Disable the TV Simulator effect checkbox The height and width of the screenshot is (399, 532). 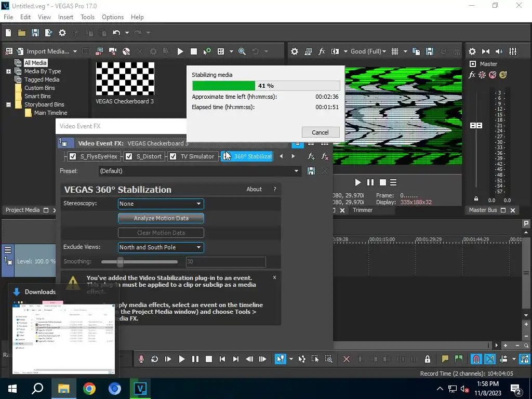point(173,156)
